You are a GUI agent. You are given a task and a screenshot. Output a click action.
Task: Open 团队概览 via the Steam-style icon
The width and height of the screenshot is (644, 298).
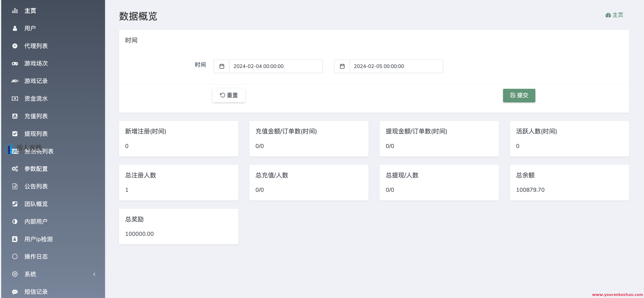pyautogui.click(x=15, y=204)
